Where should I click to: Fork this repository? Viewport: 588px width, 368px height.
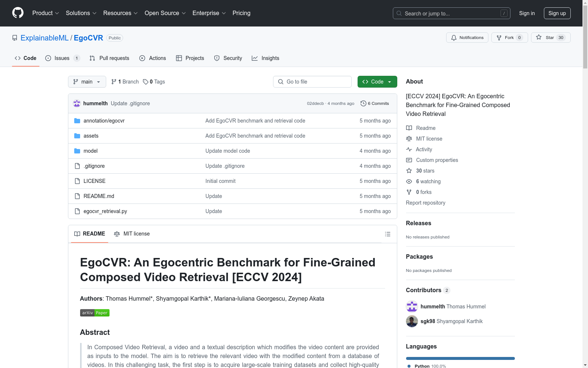click(509, 38)
